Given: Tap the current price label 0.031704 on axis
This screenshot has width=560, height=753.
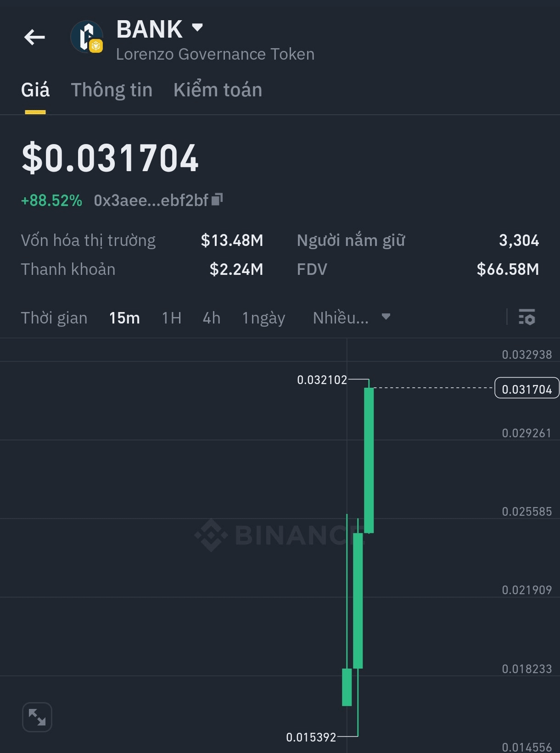Looking at the screenshot, I should click(527, 388).
